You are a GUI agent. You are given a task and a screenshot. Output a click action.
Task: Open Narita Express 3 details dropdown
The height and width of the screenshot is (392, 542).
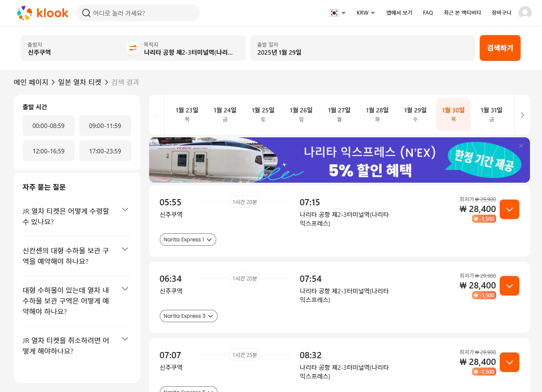point(189,316)
